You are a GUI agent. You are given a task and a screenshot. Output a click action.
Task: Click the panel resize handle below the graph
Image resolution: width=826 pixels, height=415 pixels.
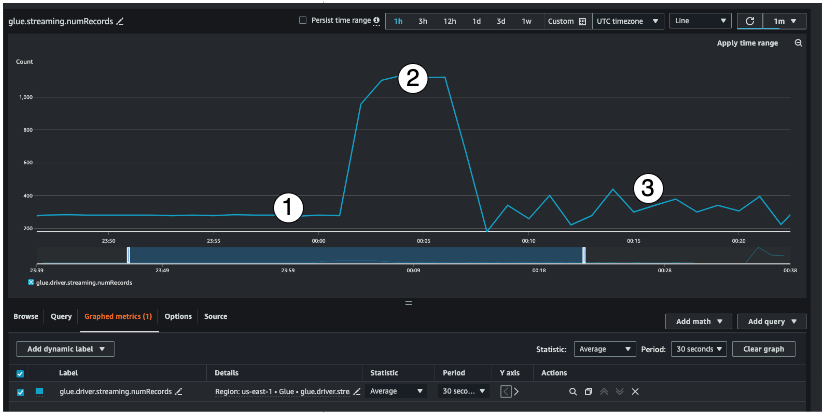click(408, 302)
